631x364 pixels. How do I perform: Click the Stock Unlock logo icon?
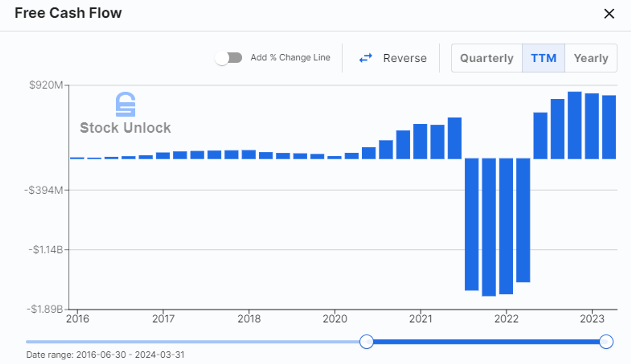(x=126, y=104)
